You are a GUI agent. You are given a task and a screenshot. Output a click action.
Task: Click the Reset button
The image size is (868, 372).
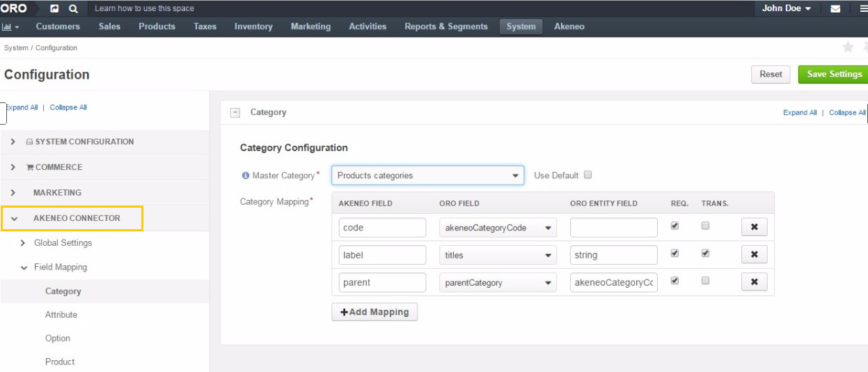coord(771,74)
